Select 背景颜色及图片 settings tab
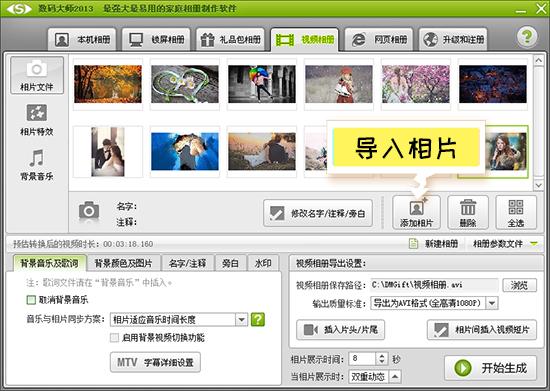The width and height of the screenshot is (550, 391). coord(123,263)
